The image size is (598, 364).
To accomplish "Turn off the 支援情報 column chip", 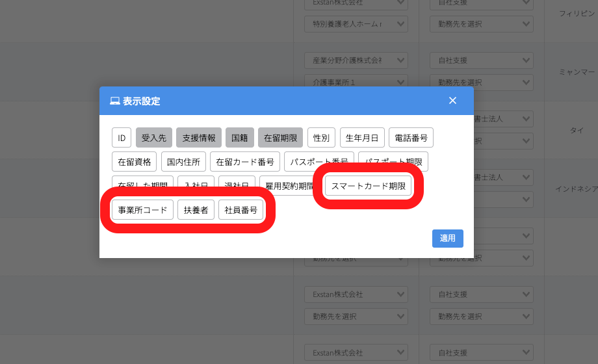I will tap(199, 138).
